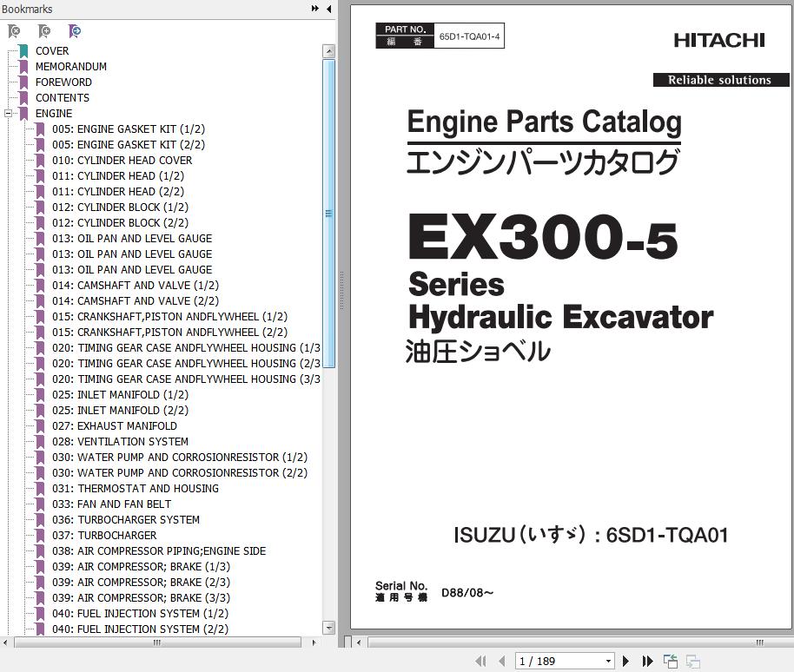Open 014: CAMSHAFT AND VALVE (1/2)
794x672 pixels.
click(x=136, y=286)
